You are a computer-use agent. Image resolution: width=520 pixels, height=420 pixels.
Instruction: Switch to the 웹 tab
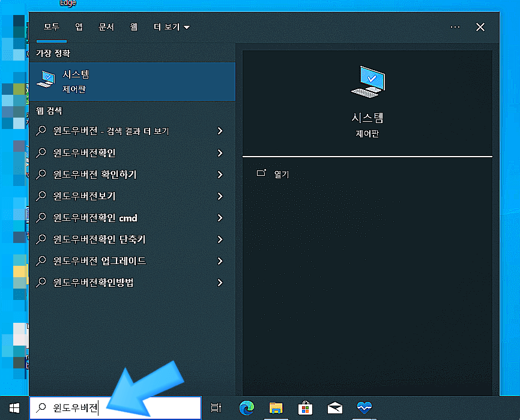[x=133, y=26]
